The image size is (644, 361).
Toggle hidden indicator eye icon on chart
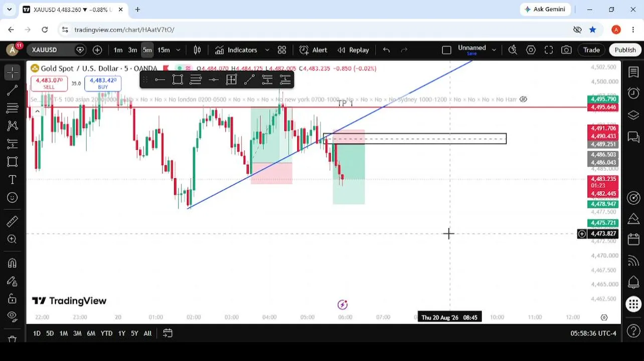[523, 99]
